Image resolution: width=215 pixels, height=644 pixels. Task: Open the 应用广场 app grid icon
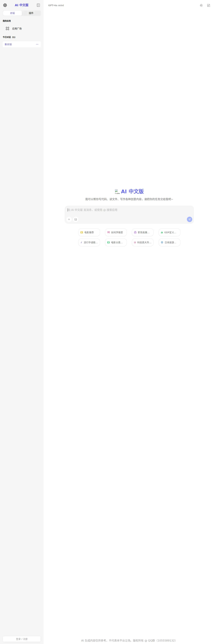click(x=8, y=28)
